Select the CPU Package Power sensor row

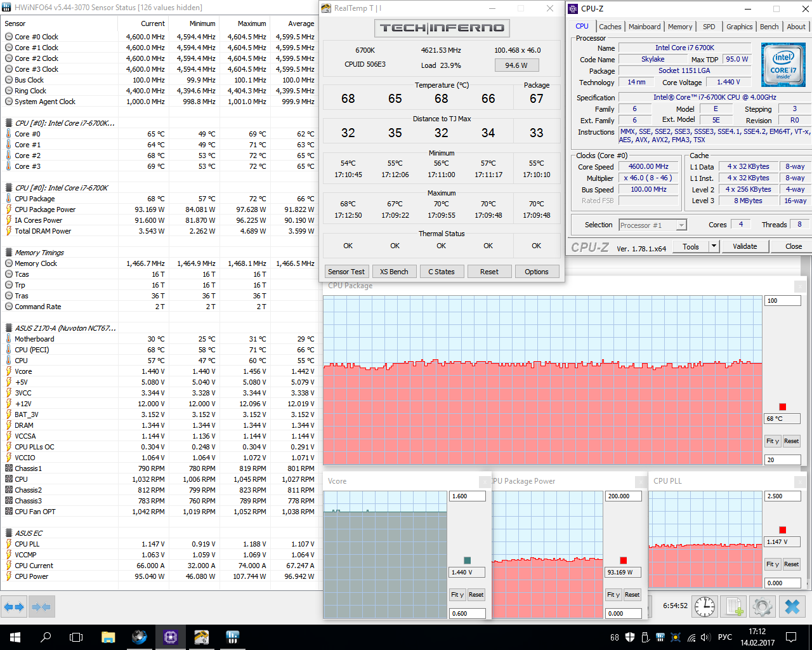[x=159, y=209]
